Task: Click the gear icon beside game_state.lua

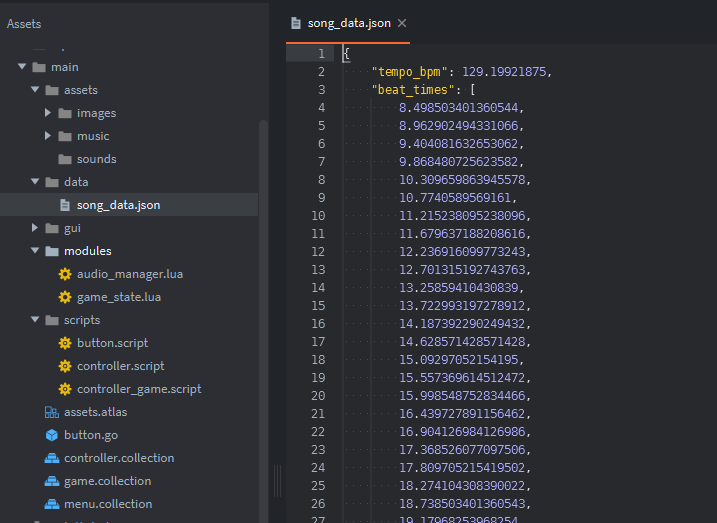Action: point(66,297)
